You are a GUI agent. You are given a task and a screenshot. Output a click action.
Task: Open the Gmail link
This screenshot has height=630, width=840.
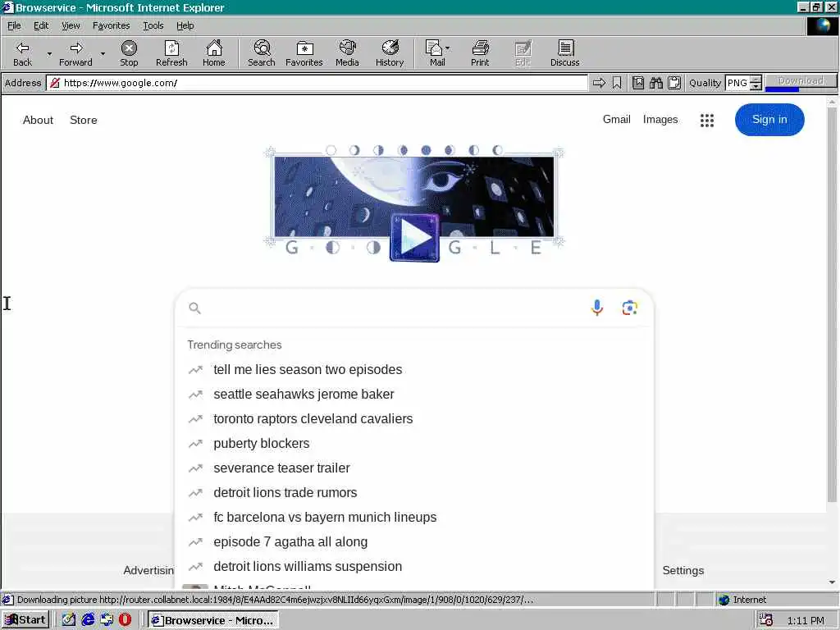tap(616, 120)
